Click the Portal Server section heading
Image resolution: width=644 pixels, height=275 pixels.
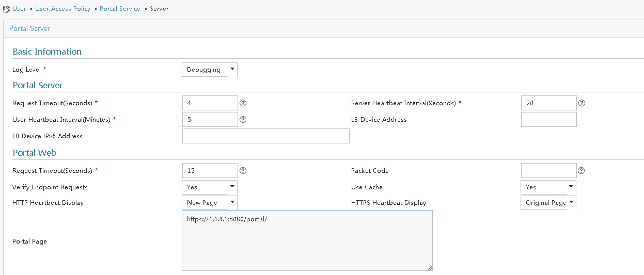tap(38, 86)
